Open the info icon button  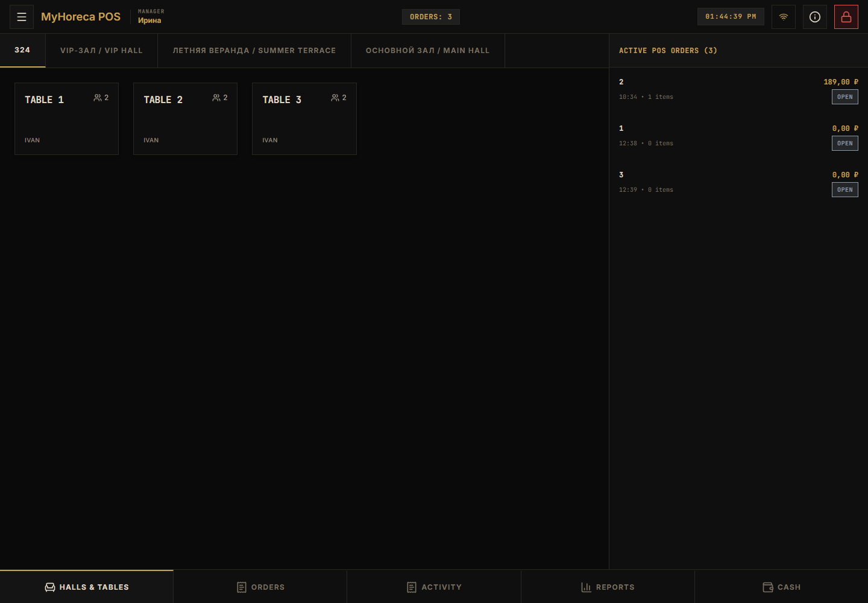pos(815,17)
